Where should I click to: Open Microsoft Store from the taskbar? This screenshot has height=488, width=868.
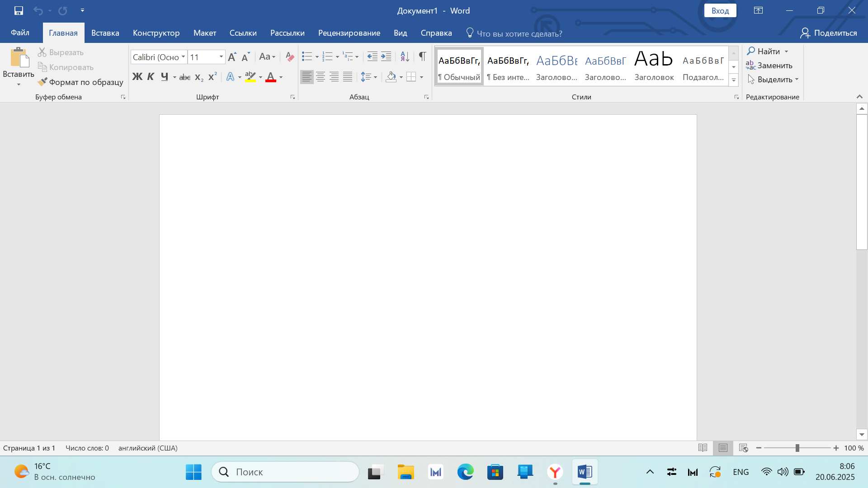coord(495,472)
